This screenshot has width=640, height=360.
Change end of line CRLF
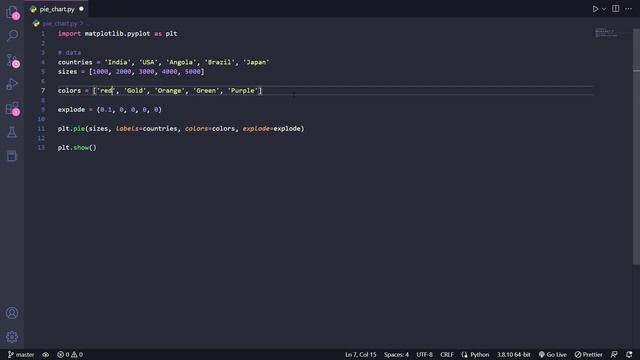447,355
